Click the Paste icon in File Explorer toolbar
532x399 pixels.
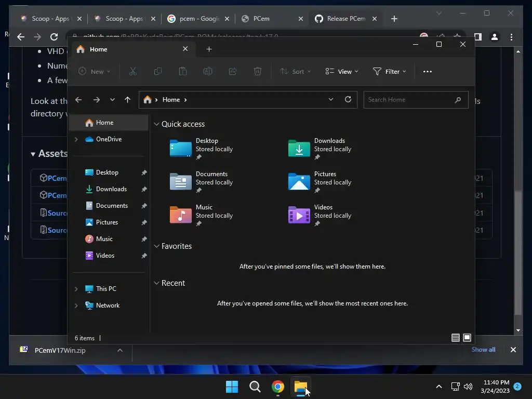[182, 71]
